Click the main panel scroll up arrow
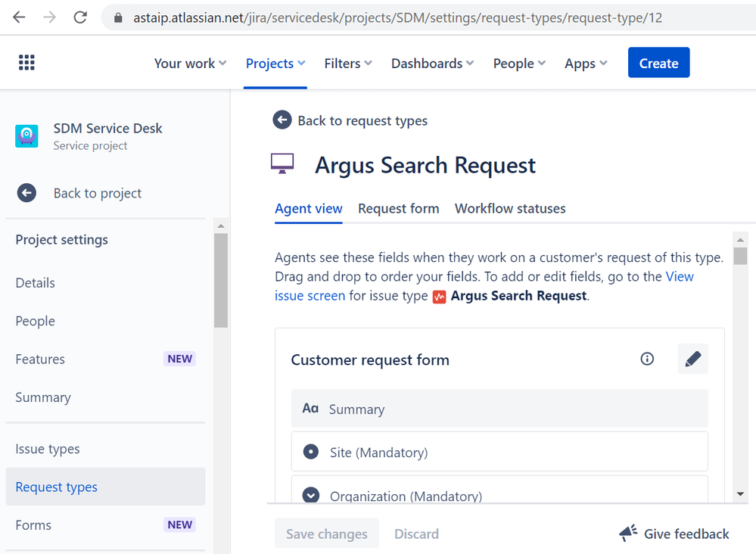The image size is (756, 554). pyautogui.click(x=740, y=239)
